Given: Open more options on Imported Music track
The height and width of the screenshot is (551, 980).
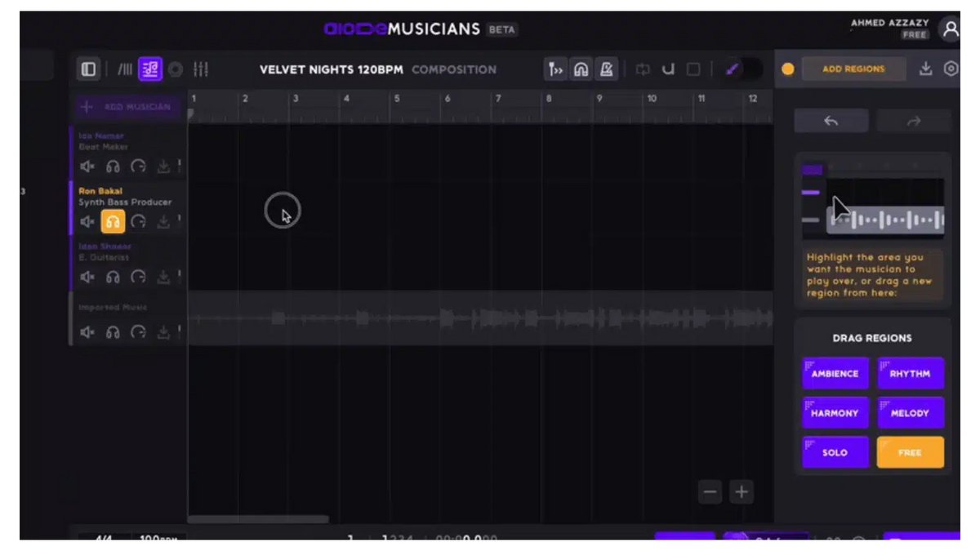Looking at the screenshot, I should point(180,331).
